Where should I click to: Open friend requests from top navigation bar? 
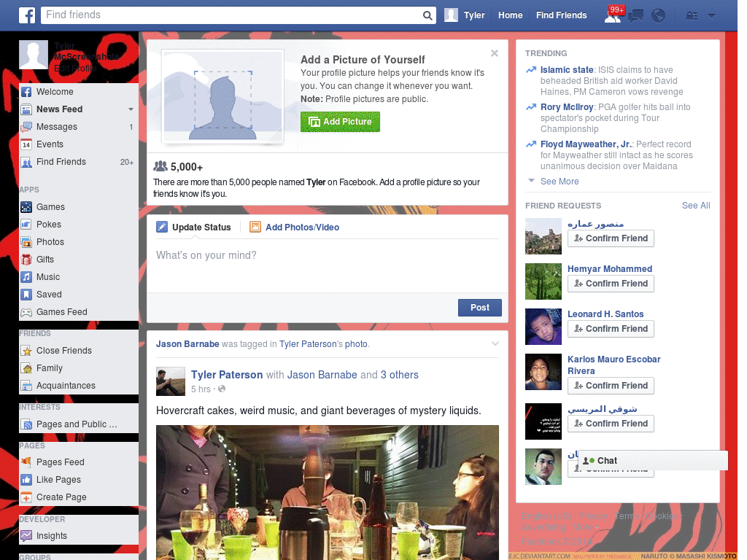[x=614, y=15]
